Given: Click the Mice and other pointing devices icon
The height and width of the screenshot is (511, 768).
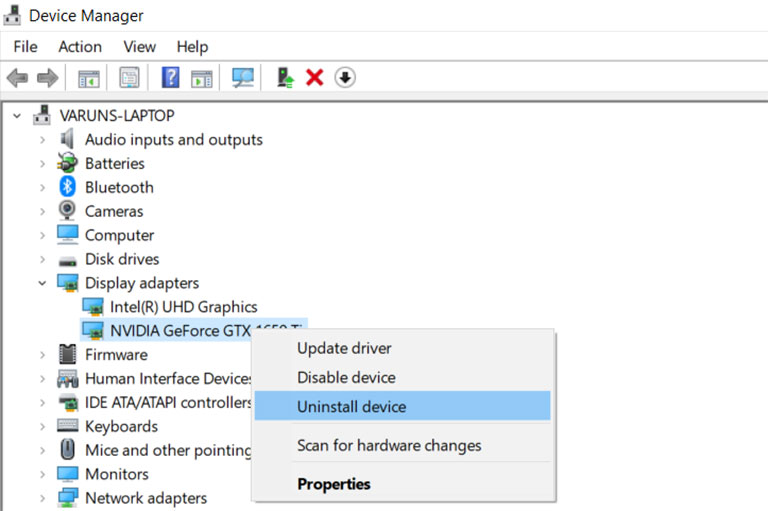Looking at the screenshot, I should [68, 449].
